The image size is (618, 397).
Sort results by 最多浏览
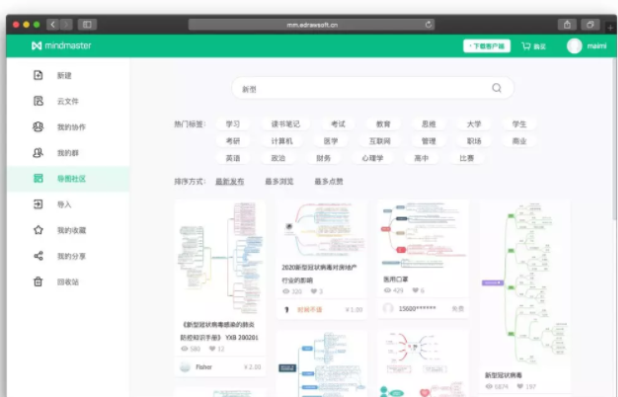click(279, 181)
